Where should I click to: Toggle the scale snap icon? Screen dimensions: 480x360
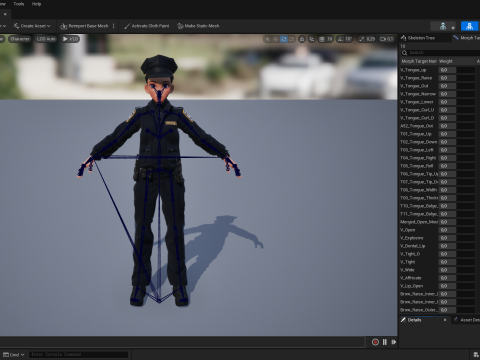click(362, 39)
